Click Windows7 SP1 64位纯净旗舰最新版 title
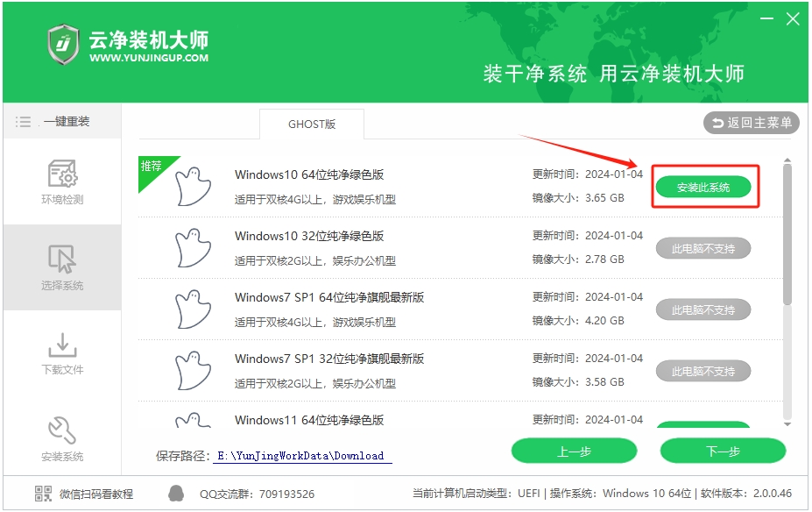Image resolution: width=812 pixels, height=512 pixels. 329,297
